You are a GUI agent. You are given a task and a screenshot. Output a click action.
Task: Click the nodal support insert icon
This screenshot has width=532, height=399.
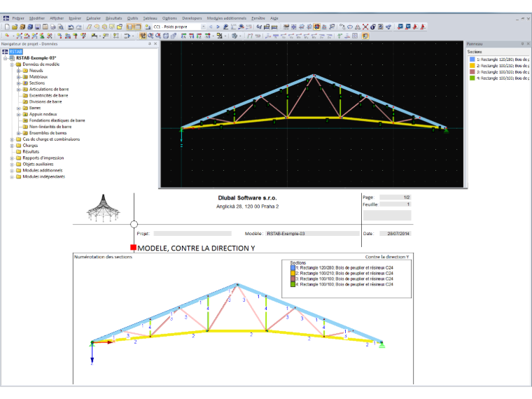tap(42, 36)
